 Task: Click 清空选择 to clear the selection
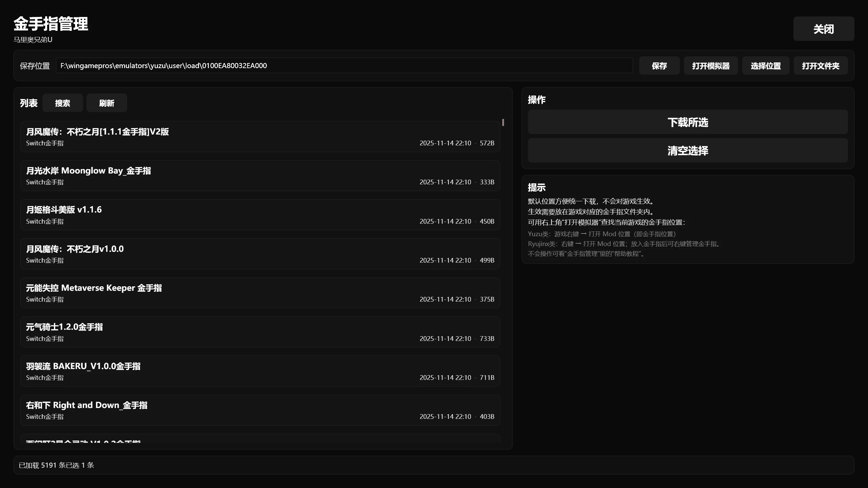coord(688,150)
